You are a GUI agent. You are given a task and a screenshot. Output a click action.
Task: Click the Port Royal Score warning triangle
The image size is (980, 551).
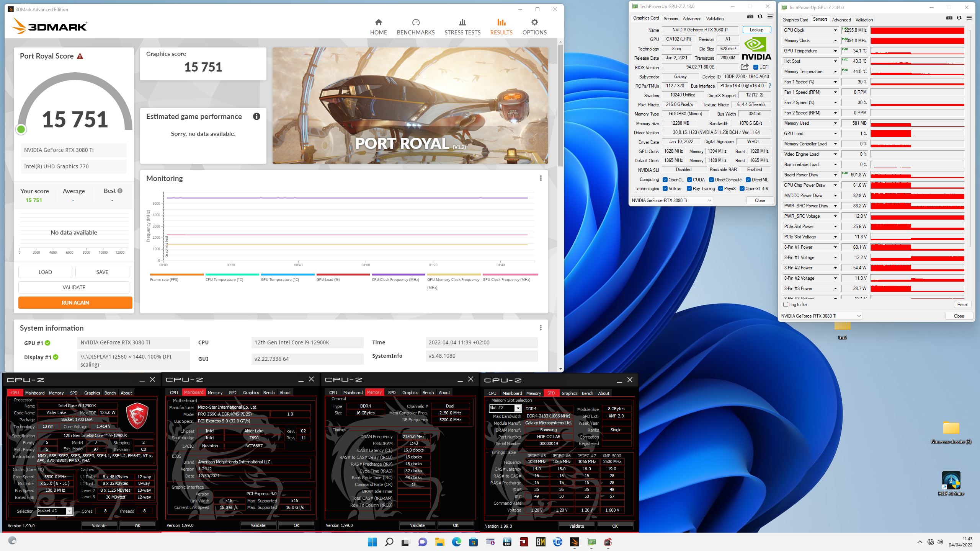[80, 56]
